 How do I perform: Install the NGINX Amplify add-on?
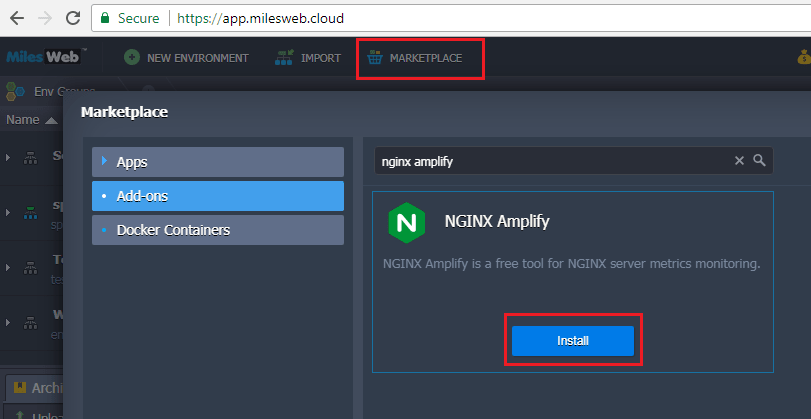[x=573, y=341]
